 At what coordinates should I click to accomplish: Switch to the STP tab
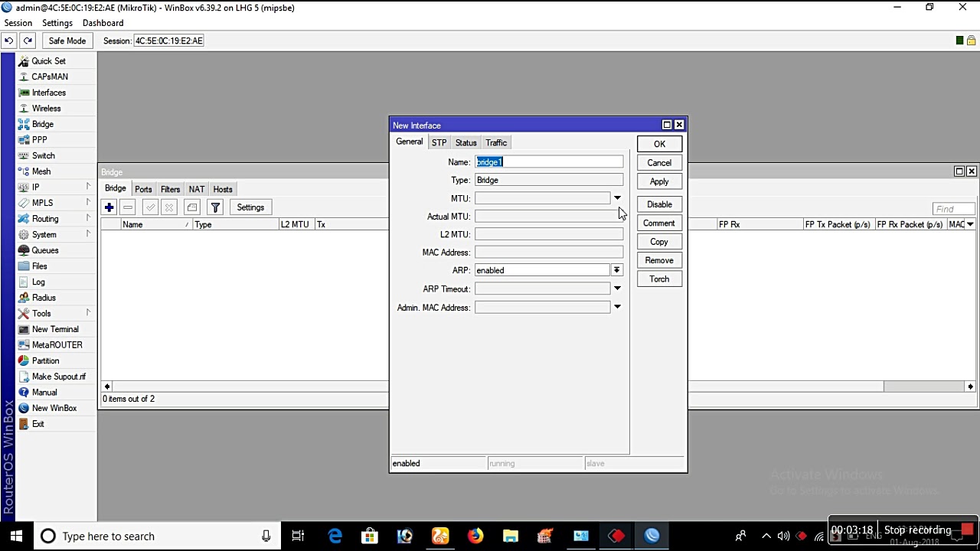point(439,142)
